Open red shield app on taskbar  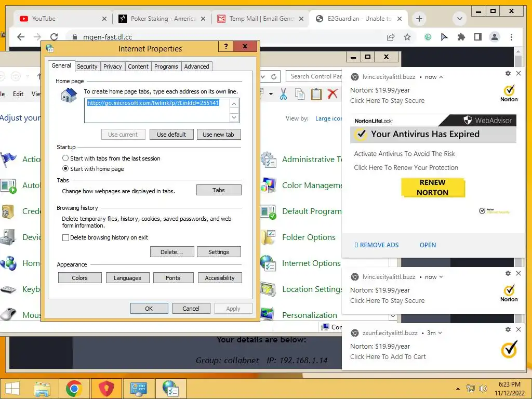(106, 389)
